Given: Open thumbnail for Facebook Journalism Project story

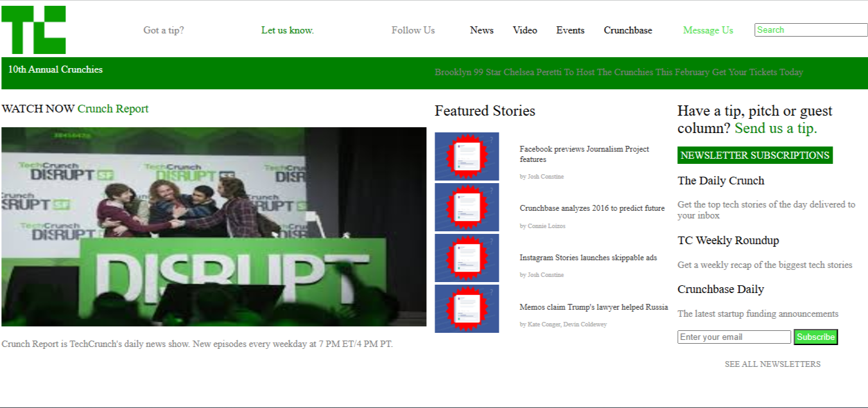Looking at the screenshot, I should (467, 156).
